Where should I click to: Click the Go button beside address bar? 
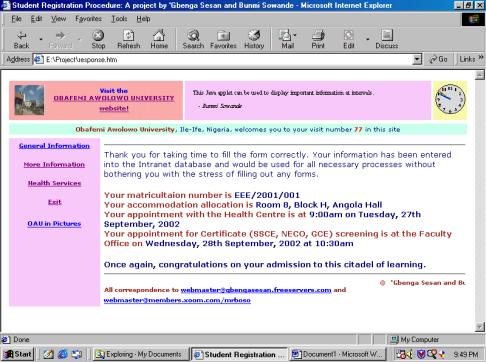pos(438,59)
